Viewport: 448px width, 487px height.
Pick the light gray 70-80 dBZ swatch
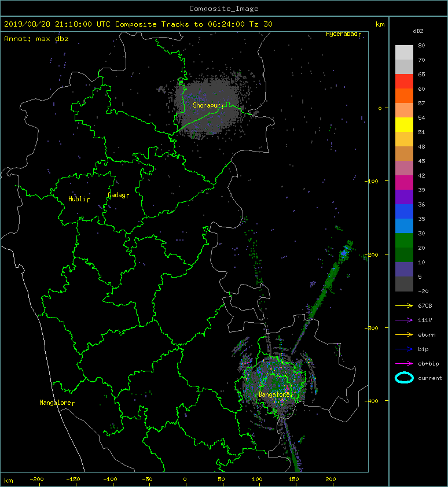(404, 53)
